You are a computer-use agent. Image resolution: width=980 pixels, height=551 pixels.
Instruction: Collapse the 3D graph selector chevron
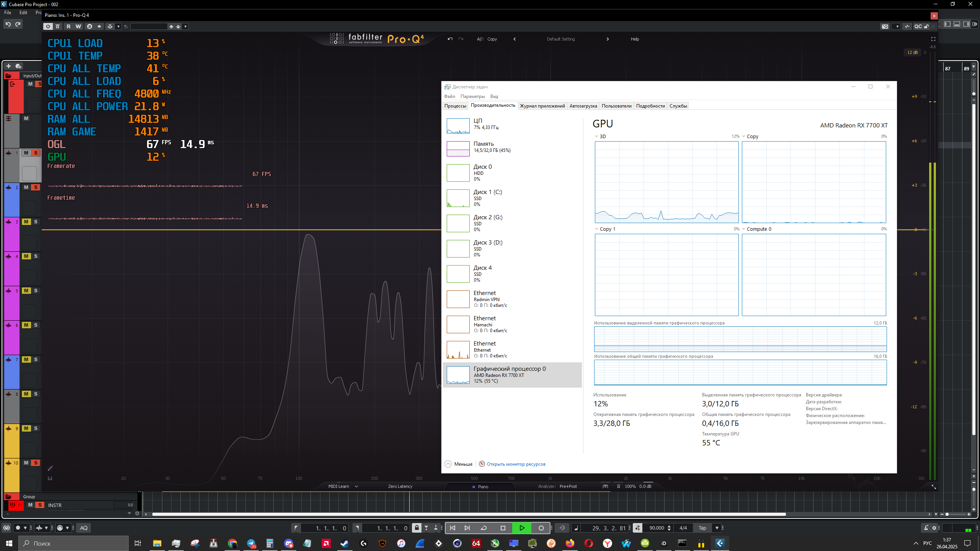tap(596, 137)
